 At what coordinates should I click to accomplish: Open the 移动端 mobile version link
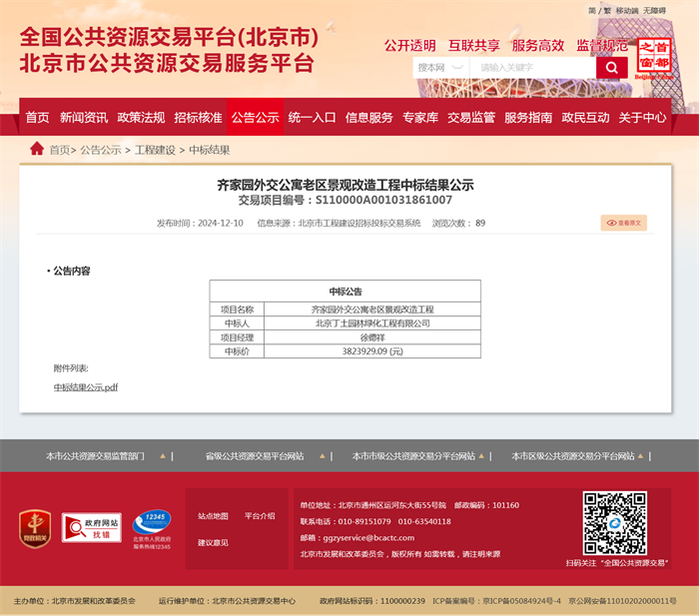627,10
